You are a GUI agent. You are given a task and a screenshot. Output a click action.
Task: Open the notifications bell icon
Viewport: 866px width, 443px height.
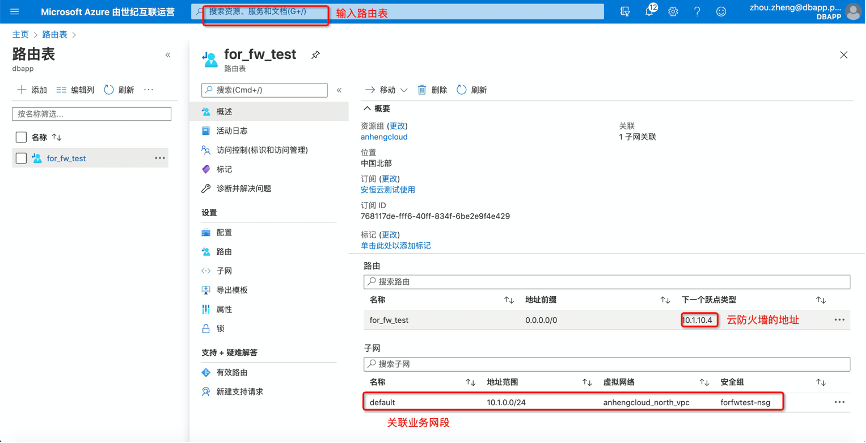[650, 11]
